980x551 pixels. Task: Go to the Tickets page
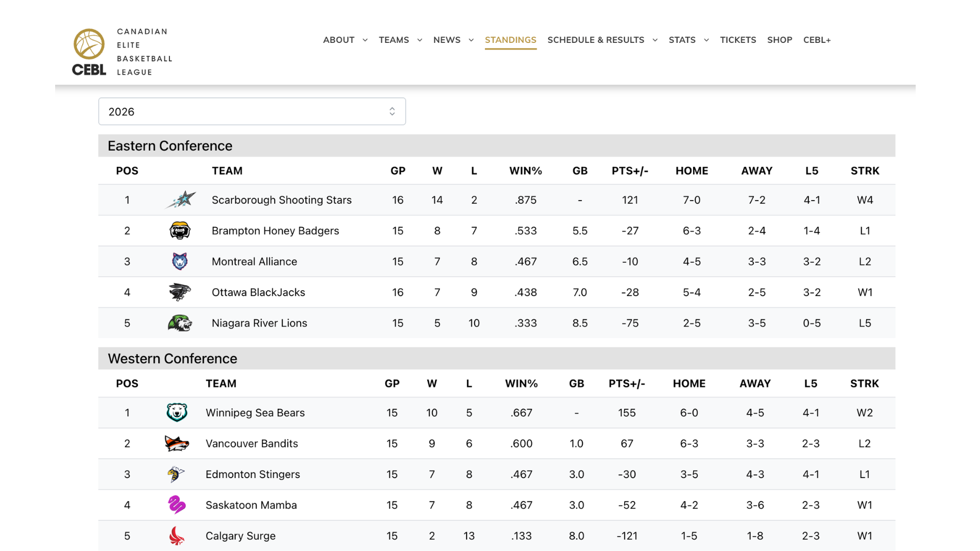[738, 40]
